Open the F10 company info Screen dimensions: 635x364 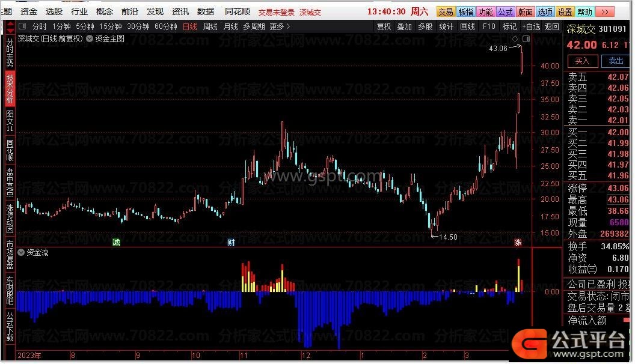489,26
